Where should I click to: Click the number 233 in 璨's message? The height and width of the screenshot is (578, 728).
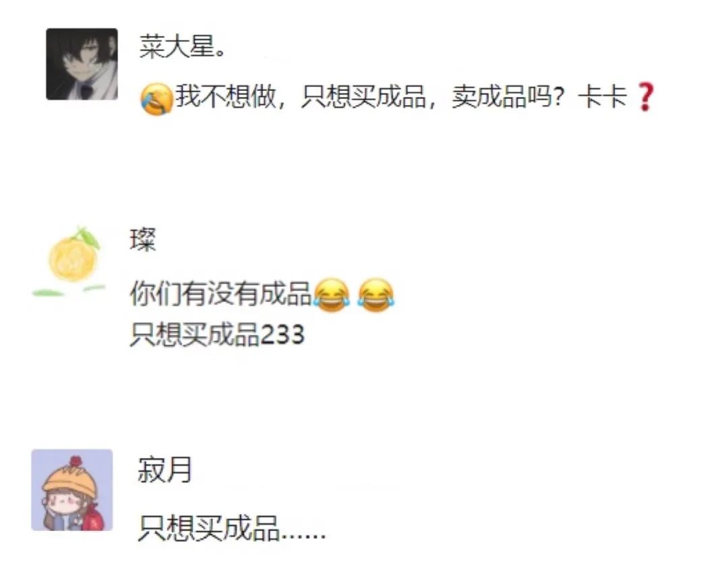[x=282, y=334]
